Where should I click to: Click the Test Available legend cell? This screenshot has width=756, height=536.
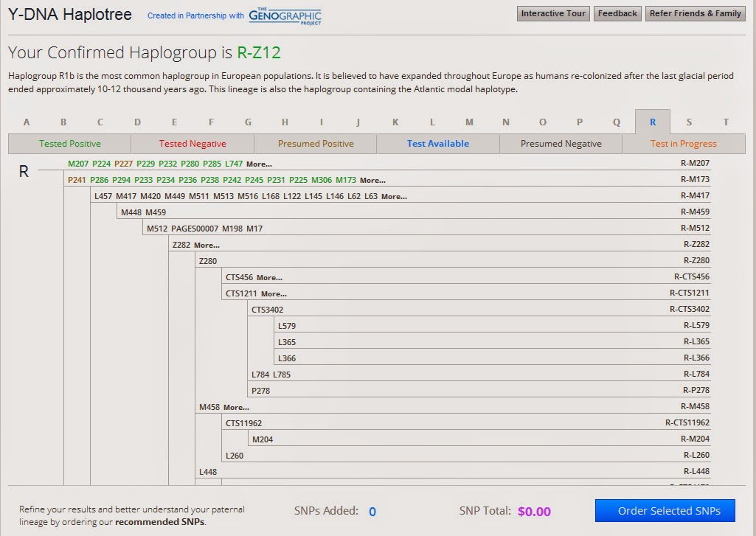438,144
